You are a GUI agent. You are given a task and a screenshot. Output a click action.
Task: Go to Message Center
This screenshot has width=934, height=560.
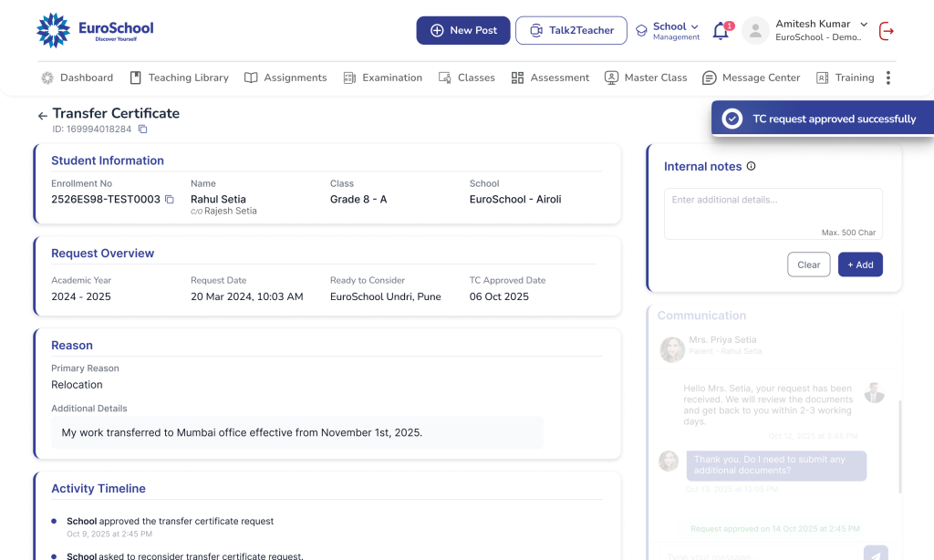[x=751, y=78]
